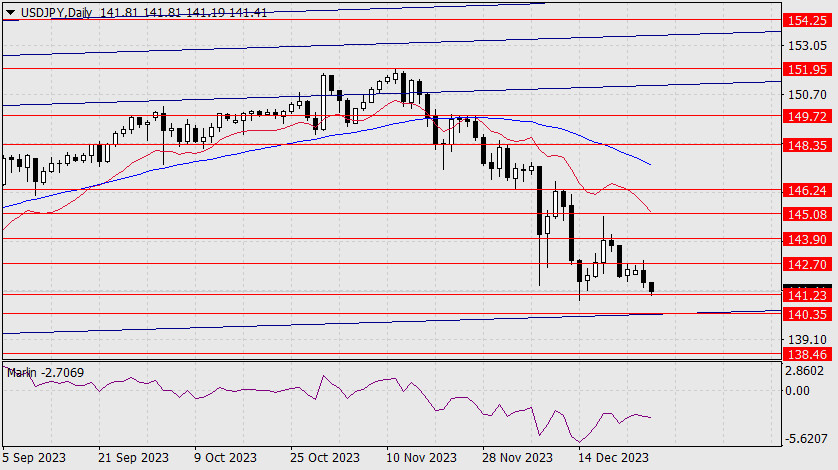Click the 10 Nov 2023 date label
This screenshot has width=838, height=470.
click(x=421, y=458)
